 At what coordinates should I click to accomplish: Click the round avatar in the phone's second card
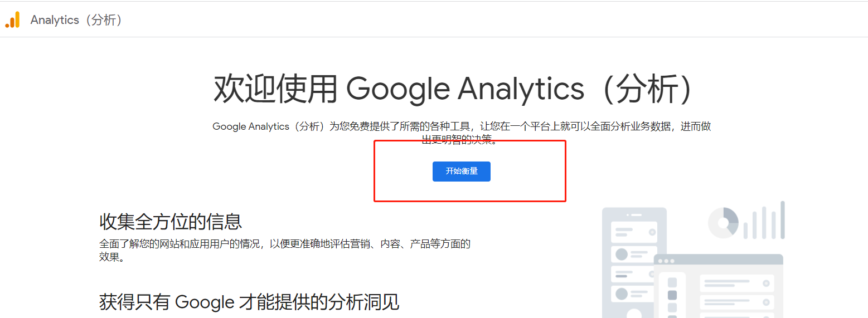pyautogui.click(x=622, y=255)
